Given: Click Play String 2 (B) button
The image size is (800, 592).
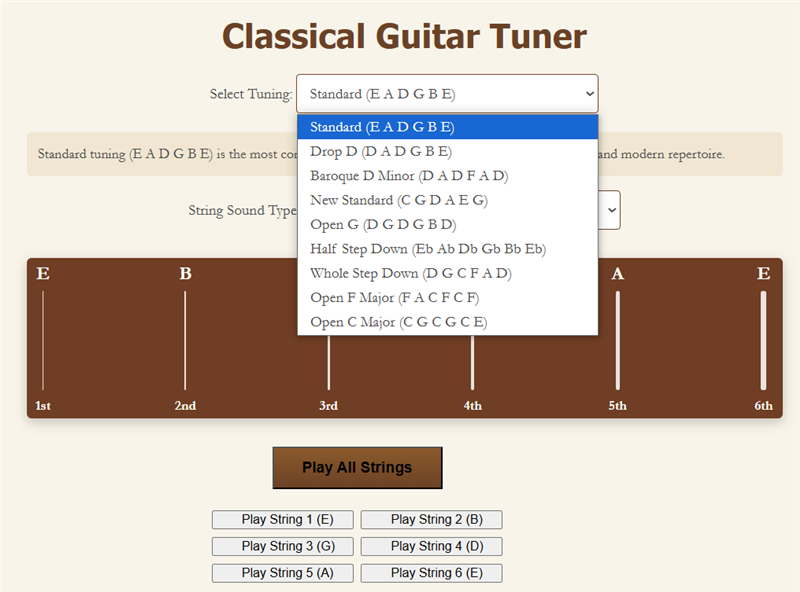Looking at the screenshot, I should (x=432, y=520).
